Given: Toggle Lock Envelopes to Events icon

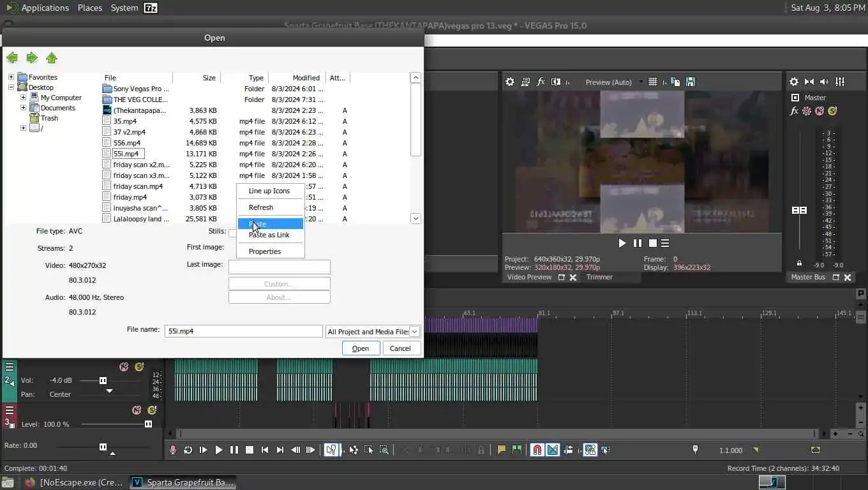Looking at the screenshot, I should click(590, 450).
